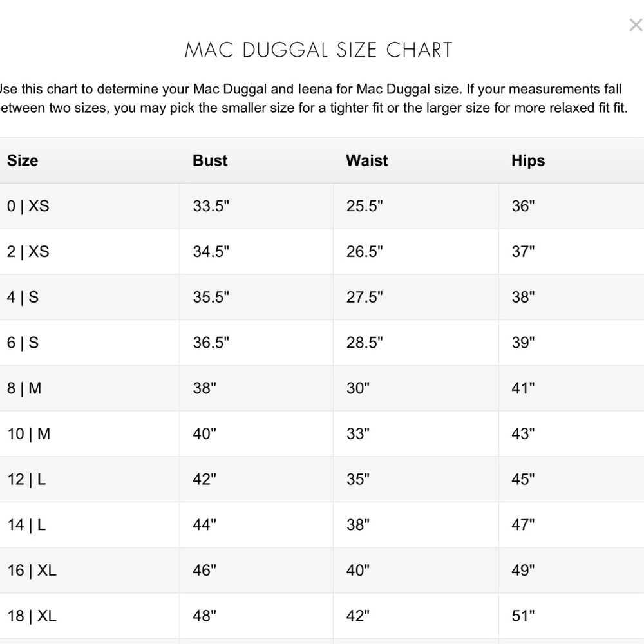Image resolution: width=644 pixels, height=644 pixels.
Task: Click the 30" waist measurement cell
Action: point(357,388)
